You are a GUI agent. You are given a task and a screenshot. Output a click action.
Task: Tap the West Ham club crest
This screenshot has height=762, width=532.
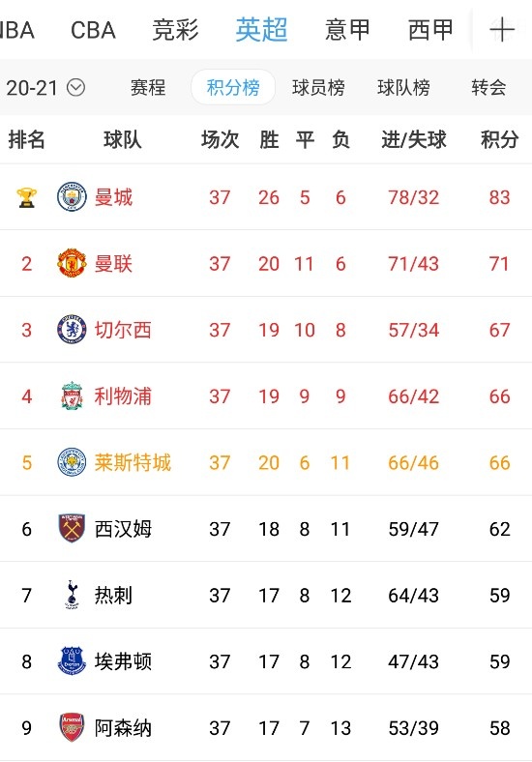[x=72, y=528]
